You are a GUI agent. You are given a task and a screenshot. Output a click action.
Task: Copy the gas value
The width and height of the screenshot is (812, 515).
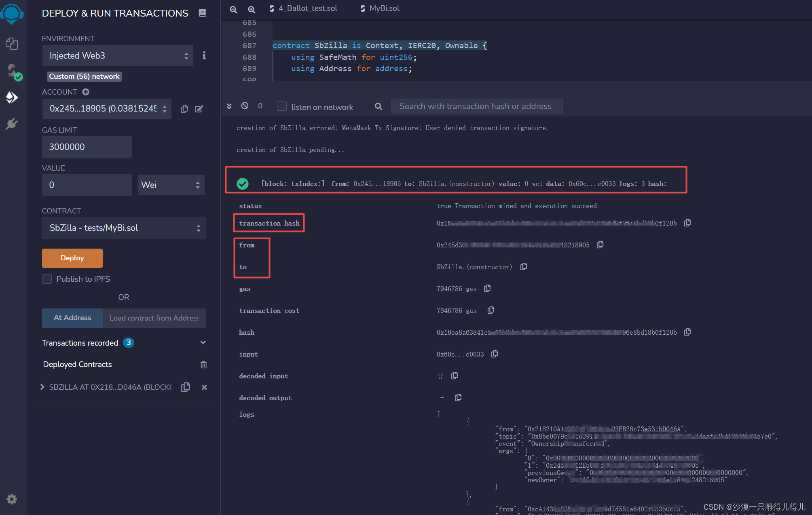click(487, 288)
